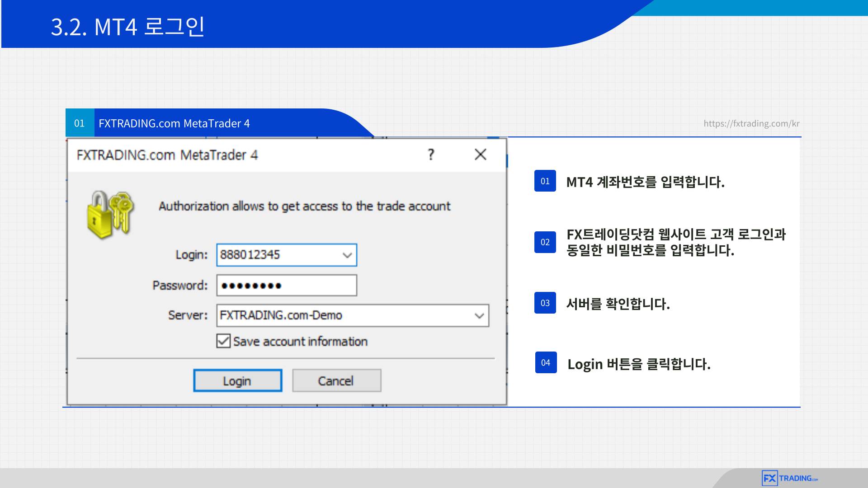Click the text 서버를 확인합니다.
Screen dimensions: 868x488
pos(618,303)
